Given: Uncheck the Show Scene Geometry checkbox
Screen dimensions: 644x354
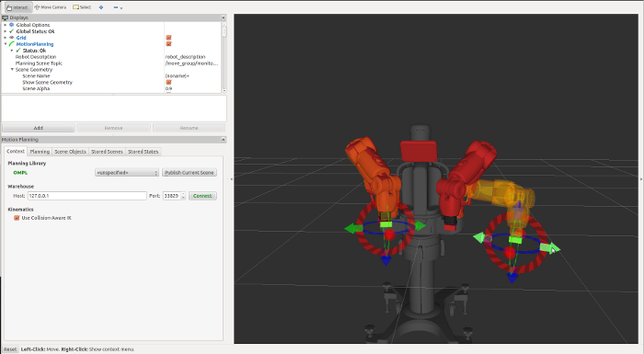Looking at the screenshot, I should click(x=168, y=82).
